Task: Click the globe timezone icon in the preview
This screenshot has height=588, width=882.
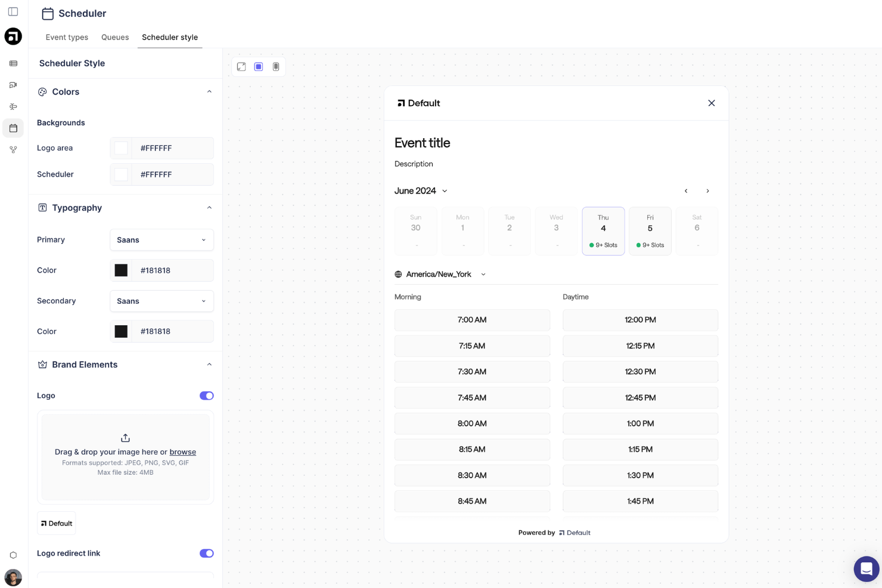Action: (399, 274)
